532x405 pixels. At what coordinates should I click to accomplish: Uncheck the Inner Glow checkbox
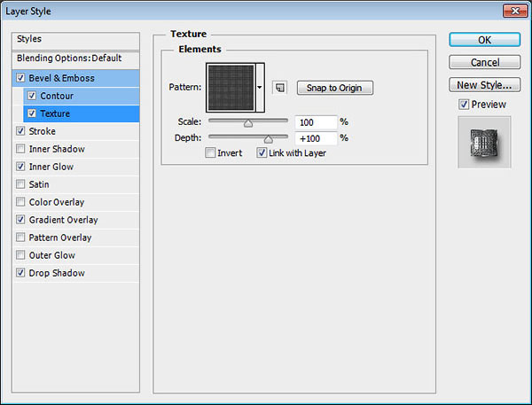click(x=20, y=167)
